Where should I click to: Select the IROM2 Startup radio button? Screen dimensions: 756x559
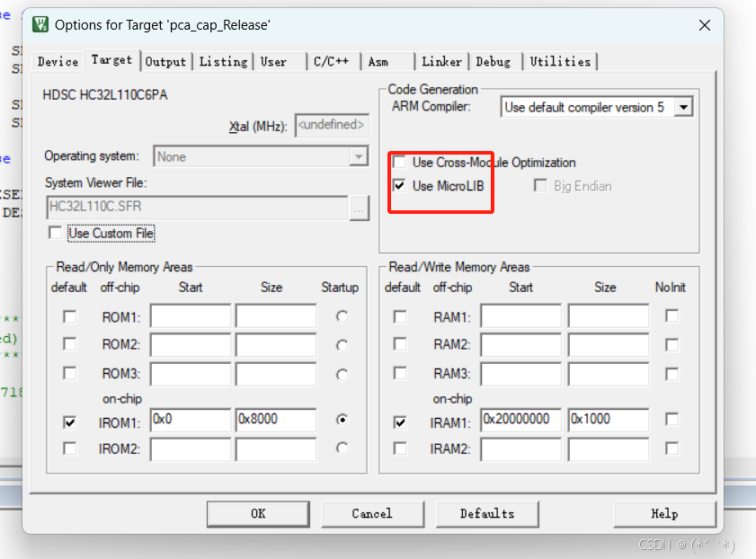[342, 448]
